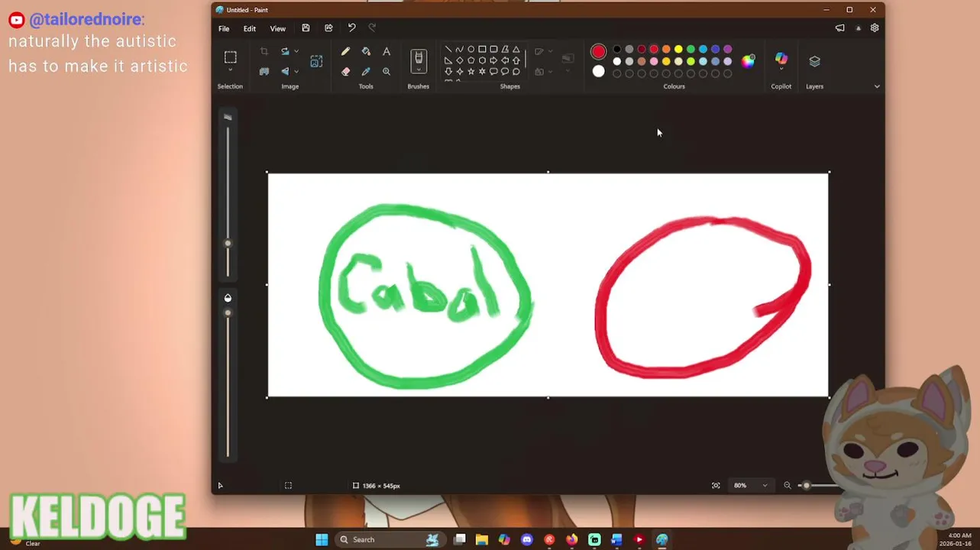This screenshot has width=980, height=550.
Task: Click the rectangular Selection tool
Action: coord(230,57)
